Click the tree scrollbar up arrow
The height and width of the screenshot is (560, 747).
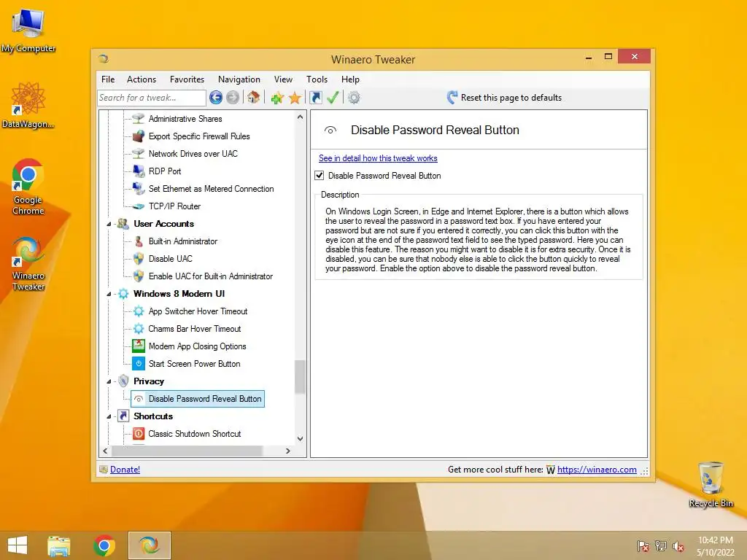click(x=300, y=117)
